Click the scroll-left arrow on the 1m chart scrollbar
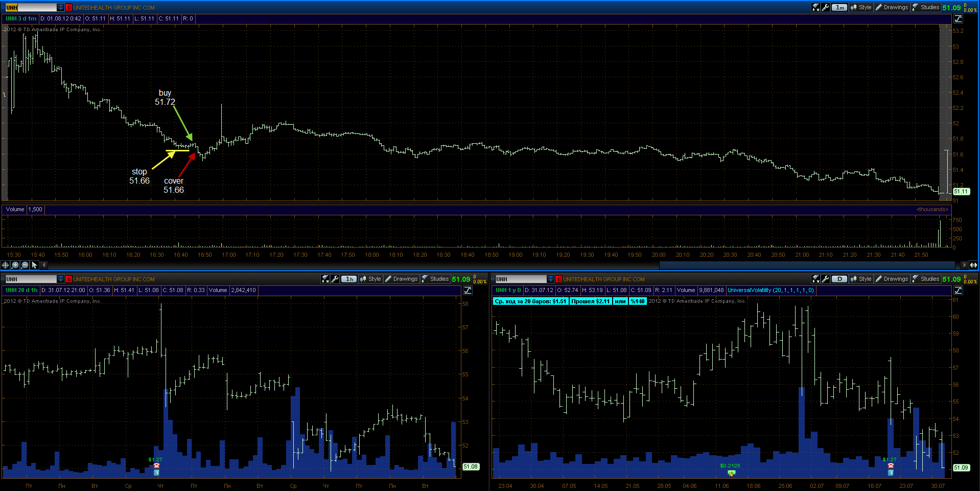The image size is (980, 491). click(44, 265)
